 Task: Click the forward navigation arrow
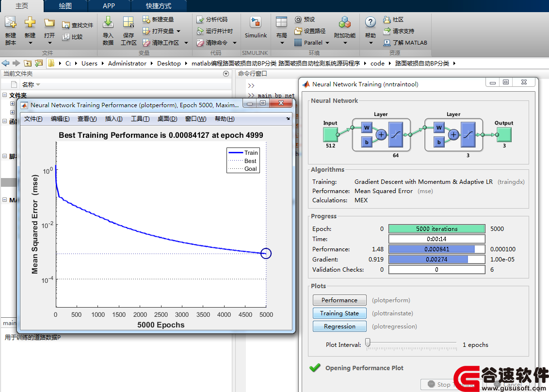[16, 63]
